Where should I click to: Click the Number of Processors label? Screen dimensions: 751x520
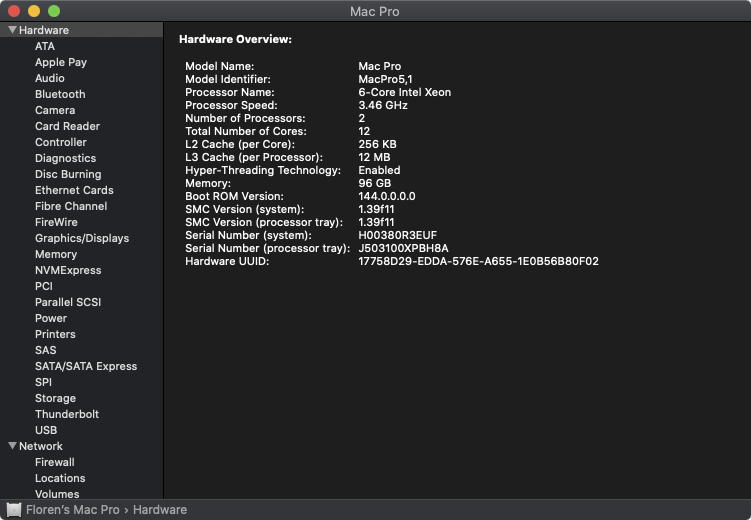pos(245,118)
